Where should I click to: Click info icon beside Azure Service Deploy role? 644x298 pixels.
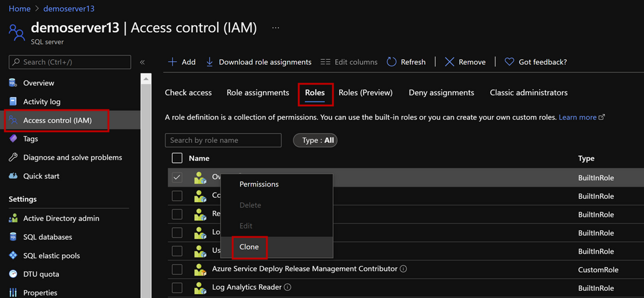click(404, 269)
